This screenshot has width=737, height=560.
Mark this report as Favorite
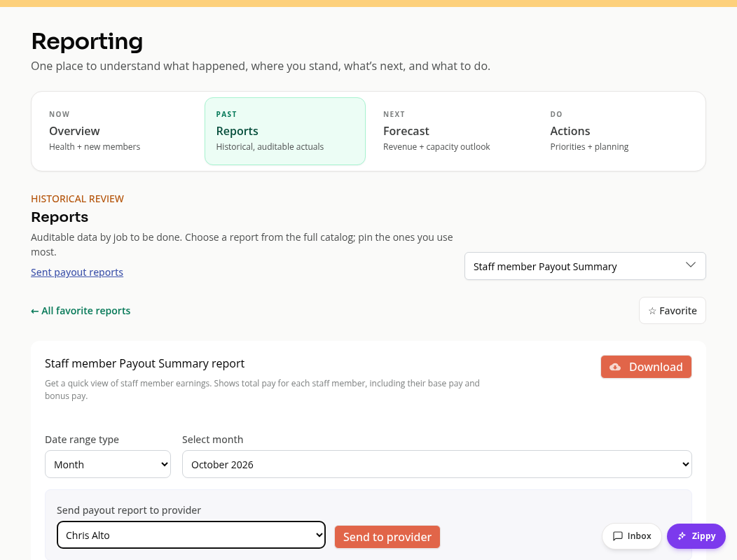click(x=672, y=311)
